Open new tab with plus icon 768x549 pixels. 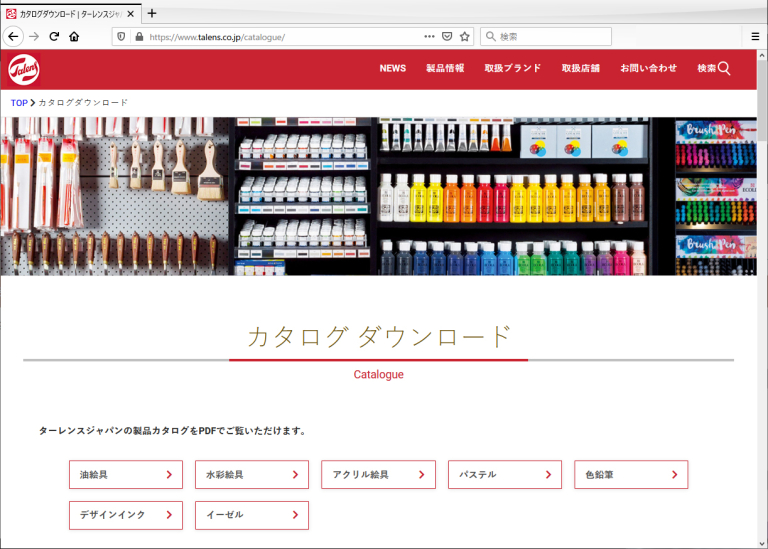click(152, 13)
